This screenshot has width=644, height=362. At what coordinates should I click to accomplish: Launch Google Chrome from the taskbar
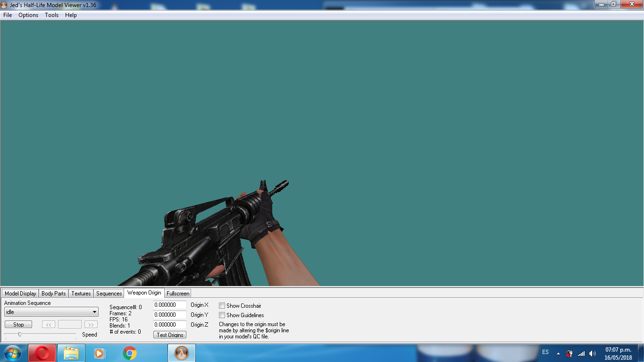[130, 353]
